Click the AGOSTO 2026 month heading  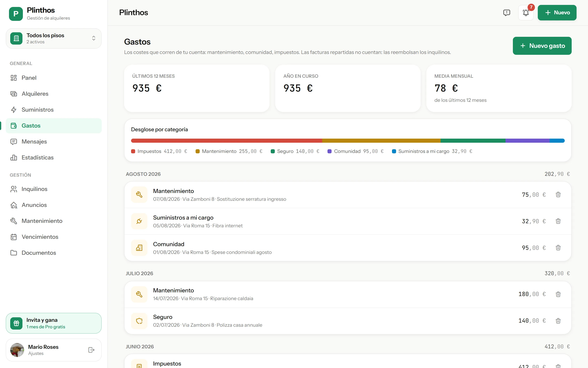[143, 174]
